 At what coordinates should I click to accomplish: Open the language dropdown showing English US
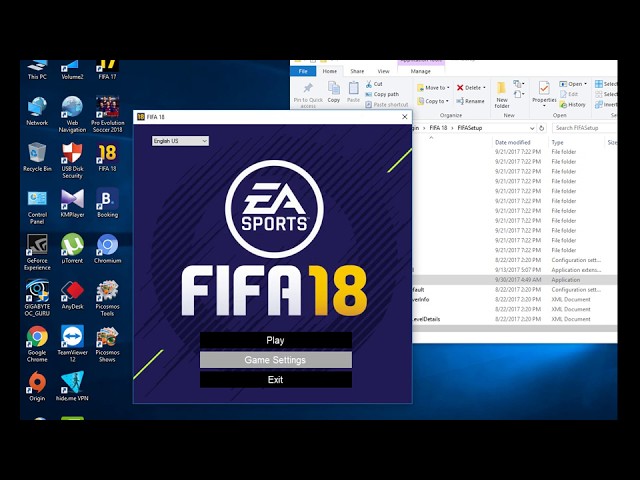(180, 141)
